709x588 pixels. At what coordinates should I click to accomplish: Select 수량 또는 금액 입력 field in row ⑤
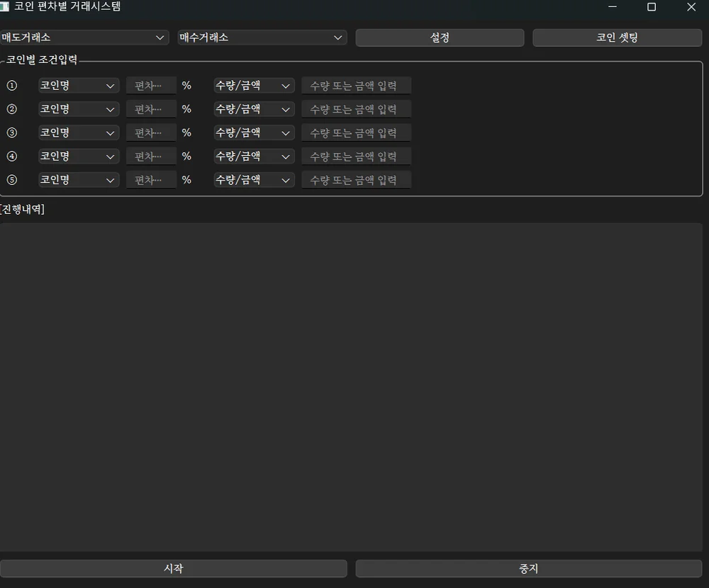pos(356,180)
